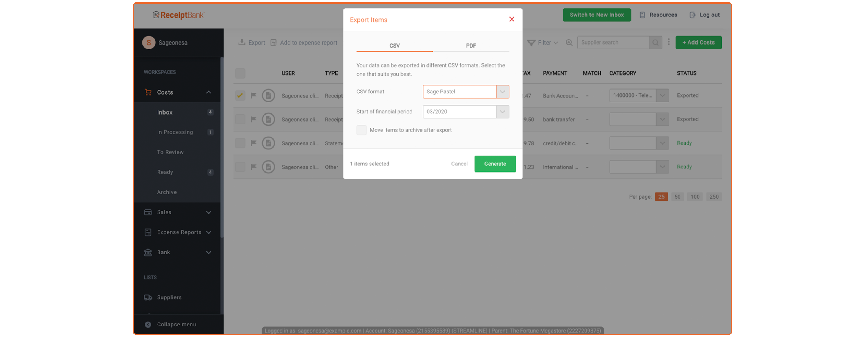This screenshot has width=868, height=338.
Task: Click the Resources document icon
Action: coord(642,15)
